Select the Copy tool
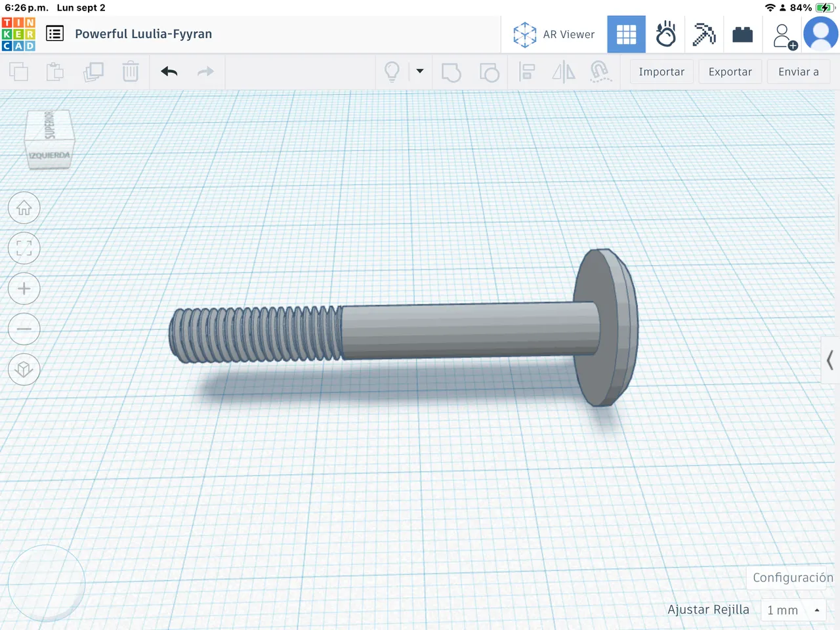Image resolution: width=840 pixels, height=630 pixels. click(x=18, y=72)
